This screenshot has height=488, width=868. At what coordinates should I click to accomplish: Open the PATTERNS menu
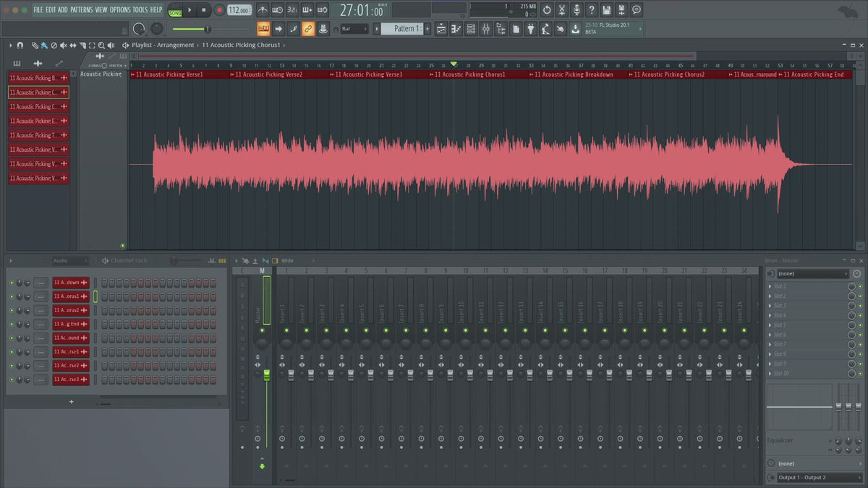82,10
